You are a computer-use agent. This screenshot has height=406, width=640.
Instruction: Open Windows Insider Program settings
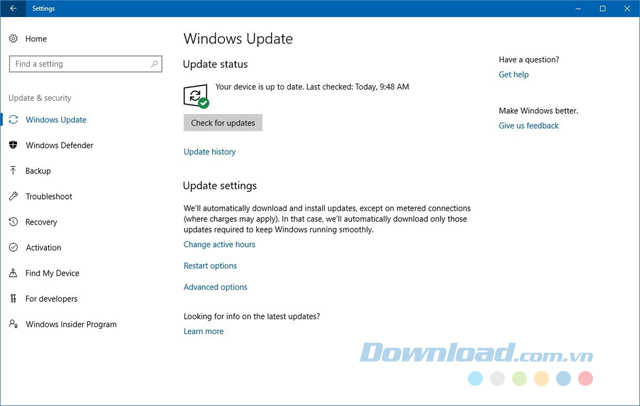click(71, 324)
